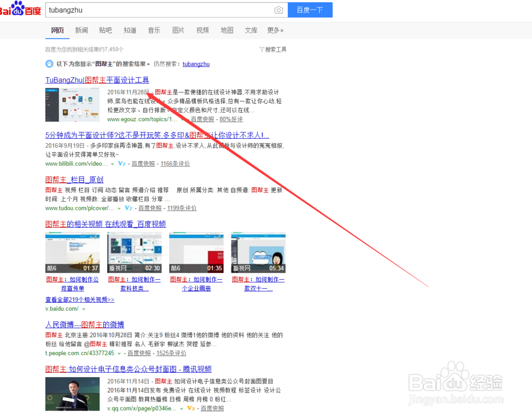
Task: View 1525条评价 reviews
Action: point(171,354)
